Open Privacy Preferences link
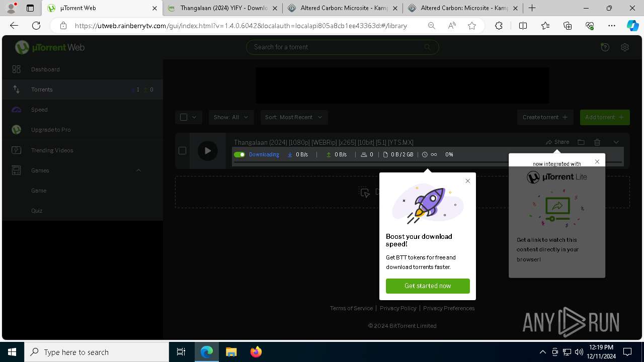 tap(449, 308)
